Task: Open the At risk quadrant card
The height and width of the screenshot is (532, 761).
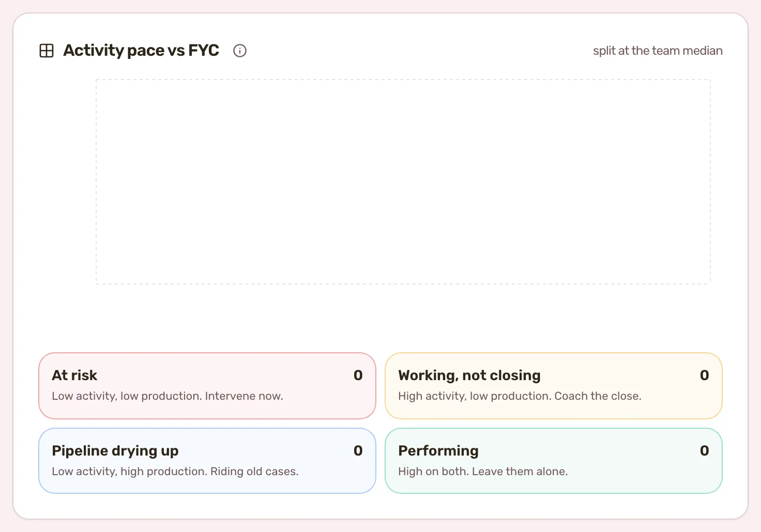Action: pyautogui.click(x=207, y=386)
